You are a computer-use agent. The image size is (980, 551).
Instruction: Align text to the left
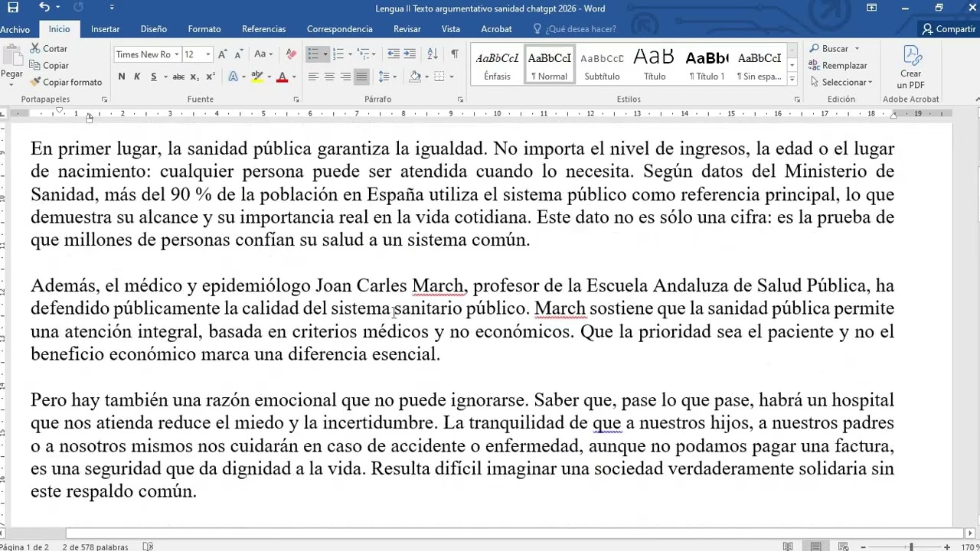click(x=313, y=77)
